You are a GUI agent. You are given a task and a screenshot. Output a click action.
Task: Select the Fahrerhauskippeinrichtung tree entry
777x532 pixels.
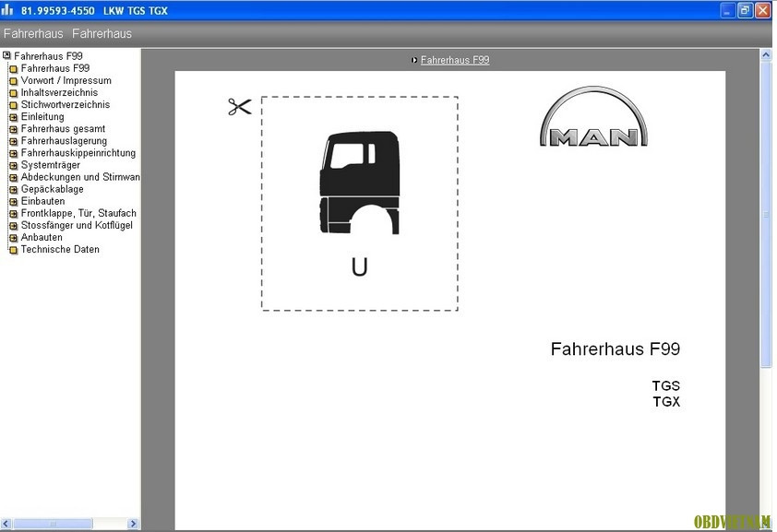[x=78, y=153]
